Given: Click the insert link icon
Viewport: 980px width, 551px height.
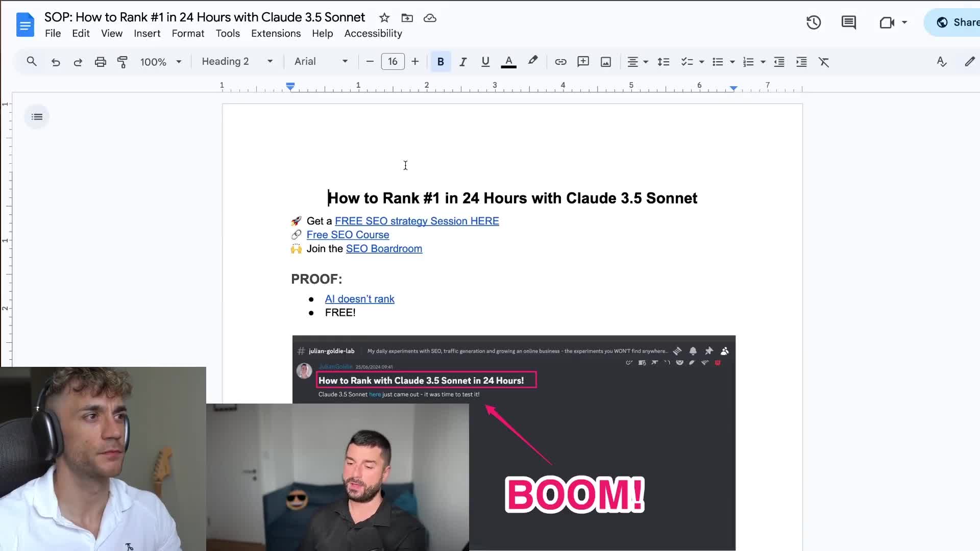Looking at the screenshot, I should [x=560, y=62].
